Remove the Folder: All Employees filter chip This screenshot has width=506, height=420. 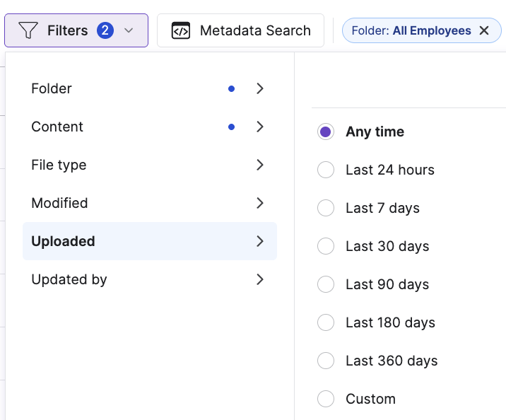484,30
